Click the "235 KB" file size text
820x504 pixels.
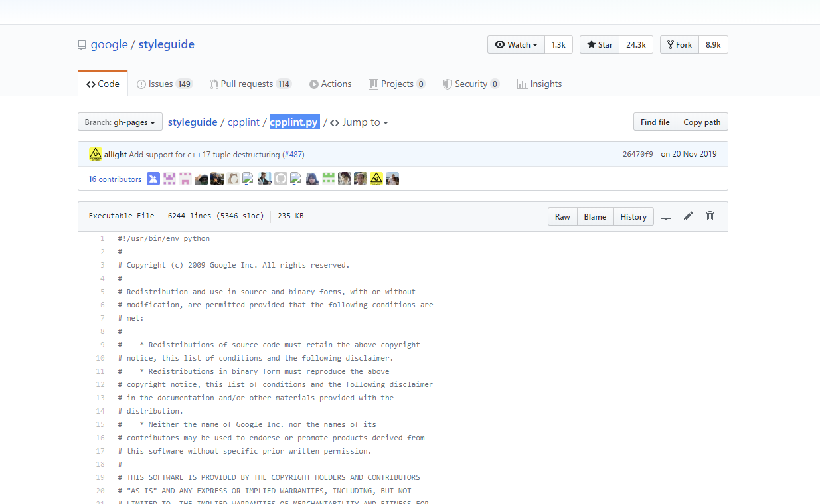tap(290, 216)
